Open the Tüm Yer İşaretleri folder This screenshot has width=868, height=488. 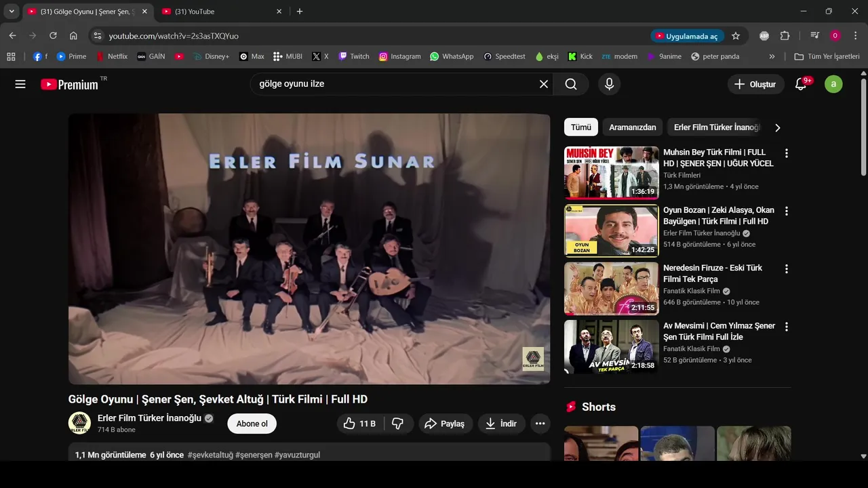click(x=827, y=56)
